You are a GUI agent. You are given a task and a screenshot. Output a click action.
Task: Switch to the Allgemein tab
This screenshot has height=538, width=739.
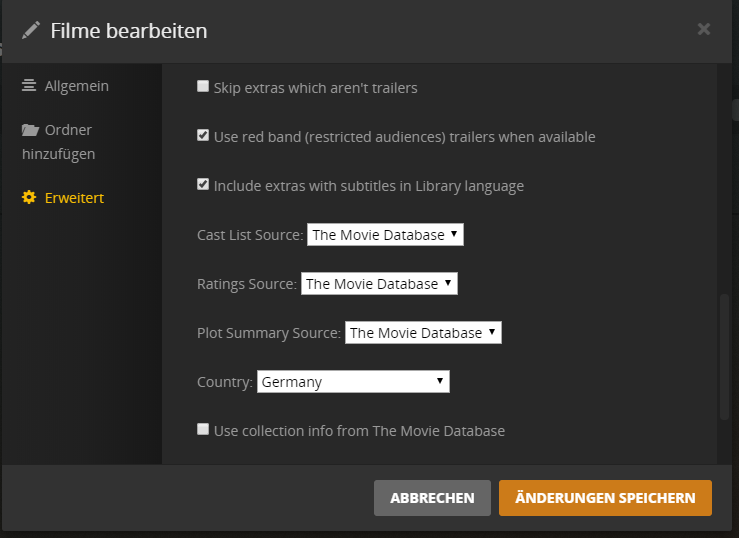click(x=76, y=86)
